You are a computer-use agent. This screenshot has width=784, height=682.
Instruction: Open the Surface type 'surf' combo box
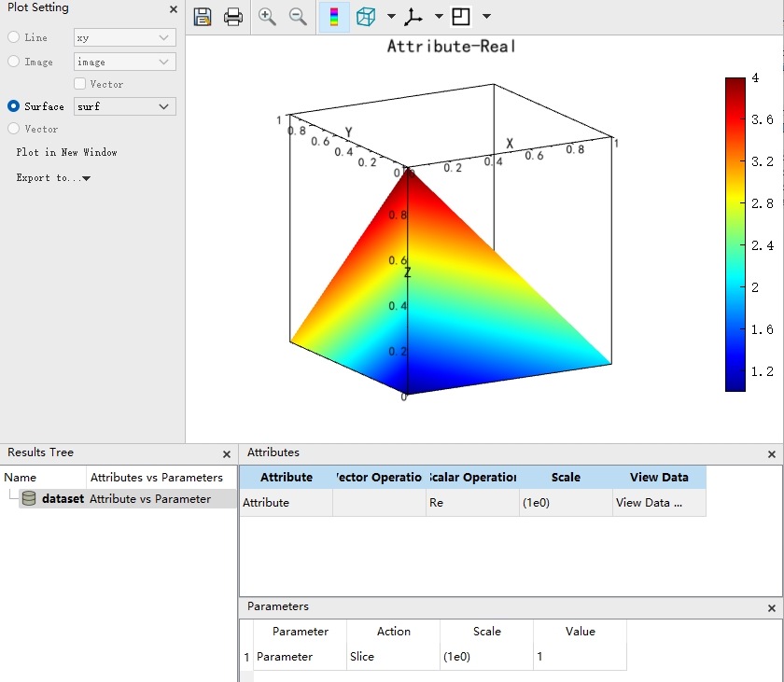pyautogui.click(x=125, y=106)
